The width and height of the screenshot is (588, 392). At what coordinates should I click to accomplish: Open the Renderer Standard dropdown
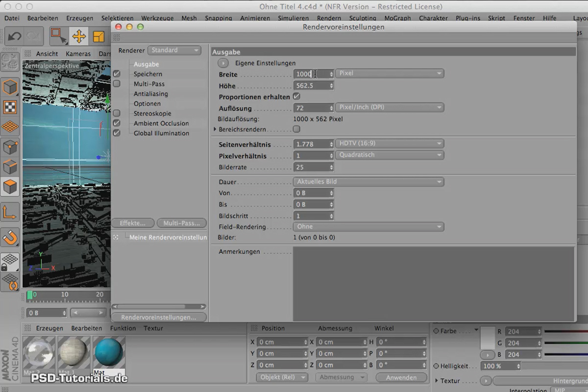tap(174, 50)
